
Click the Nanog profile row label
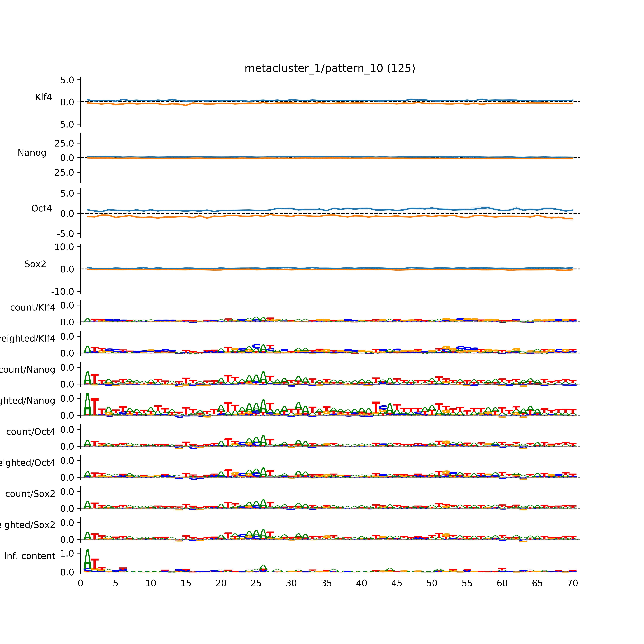coord(32,153)
